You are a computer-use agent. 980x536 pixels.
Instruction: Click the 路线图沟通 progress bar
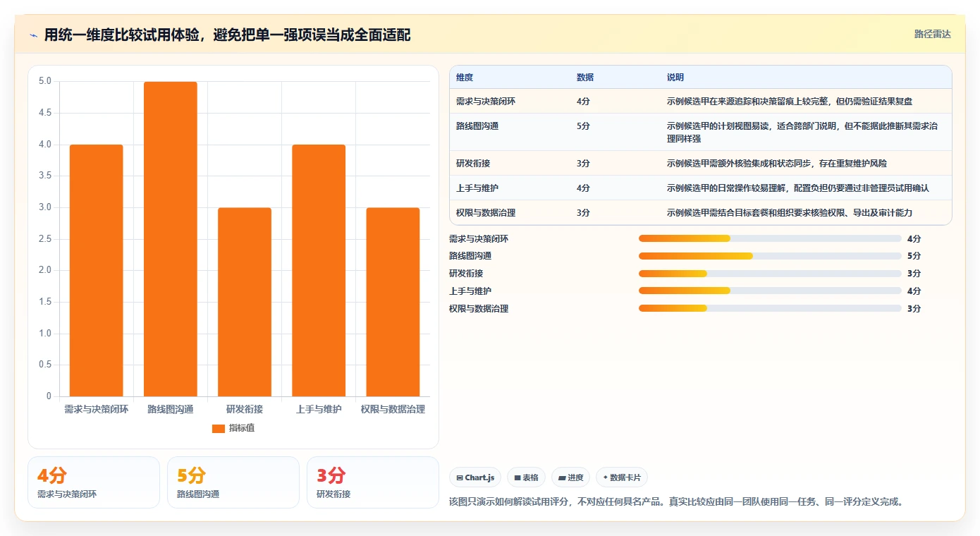point(770,256)
